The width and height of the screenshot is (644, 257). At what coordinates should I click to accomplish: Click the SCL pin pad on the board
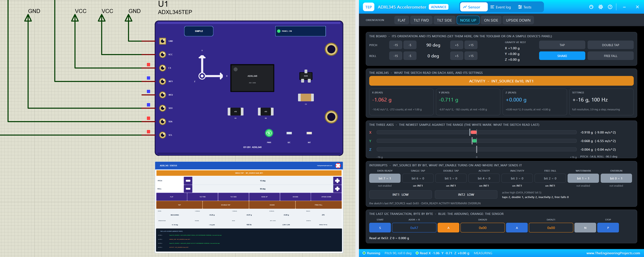point(162,135)
